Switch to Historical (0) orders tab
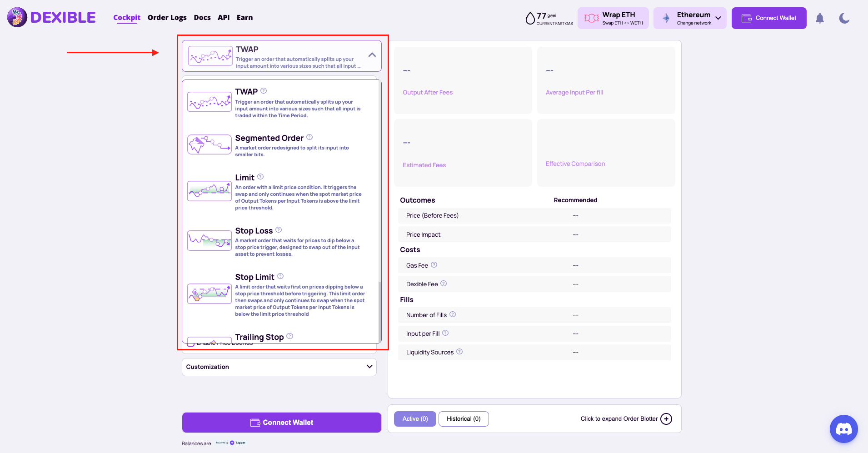Image resolution: width=868 pixels, height=453 pixels. (x=464, y=419)
